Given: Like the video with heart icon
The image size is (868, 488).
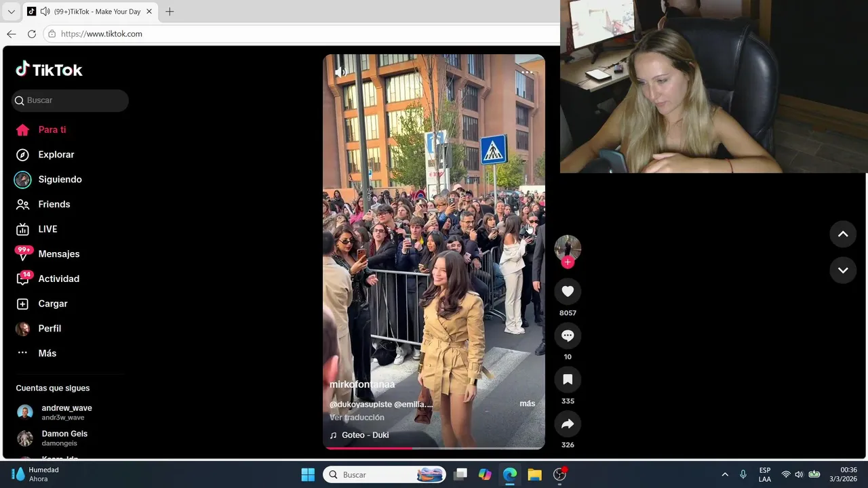Looking at the screenshot, I should (568, 291).
